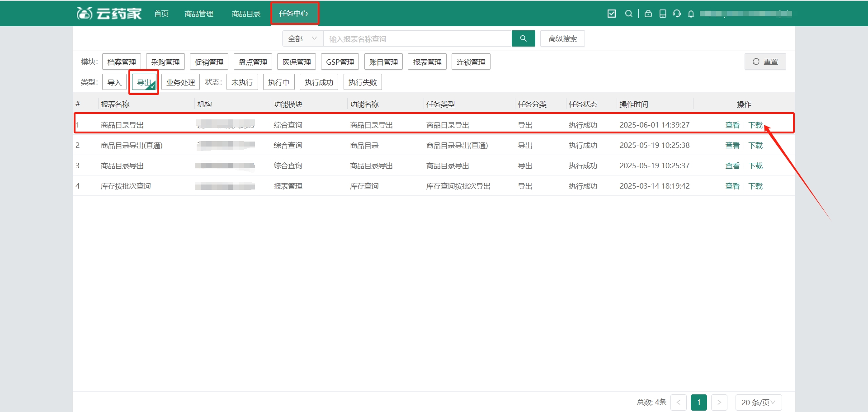
Task: Click 库存按批次查询 report name
Action: tap(126, 186)
